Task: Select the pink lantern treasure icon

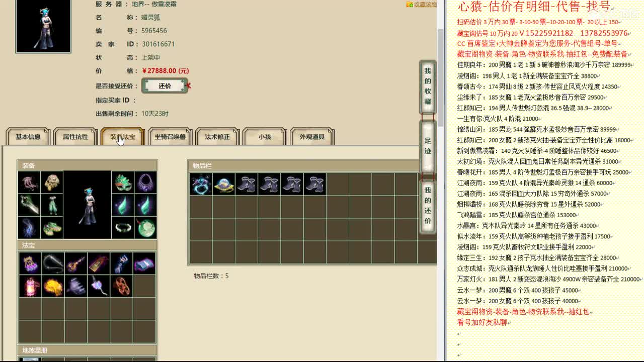Action: click(x=30, y=286)
